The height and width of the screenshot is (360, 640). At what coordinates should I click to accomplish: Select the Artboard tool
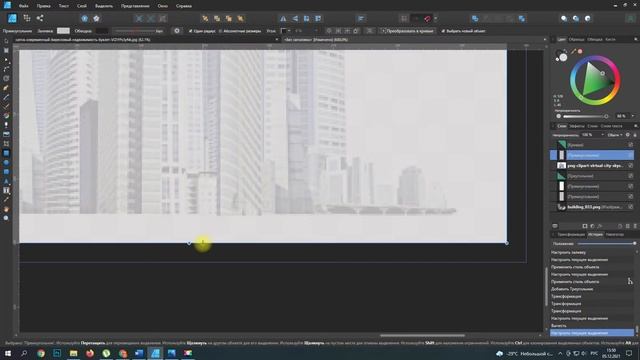coord(6,50)
